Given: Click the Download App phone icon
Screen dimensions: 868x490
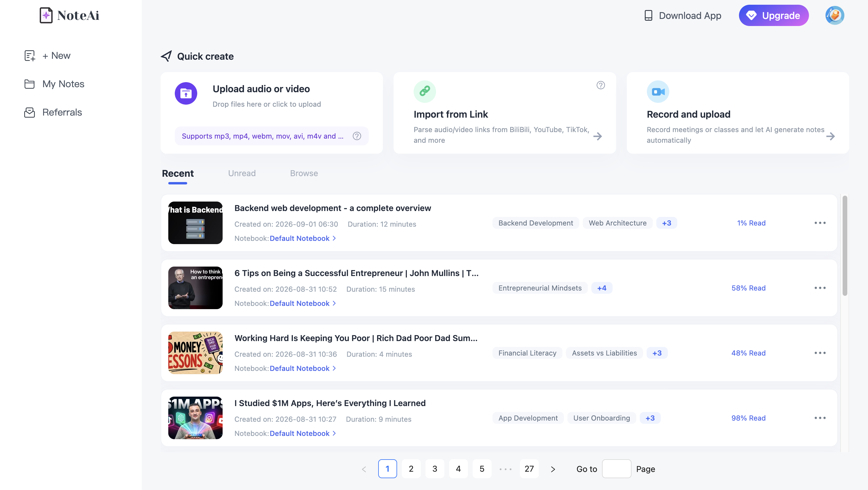Looking at the screenshot, I should 648,15.
